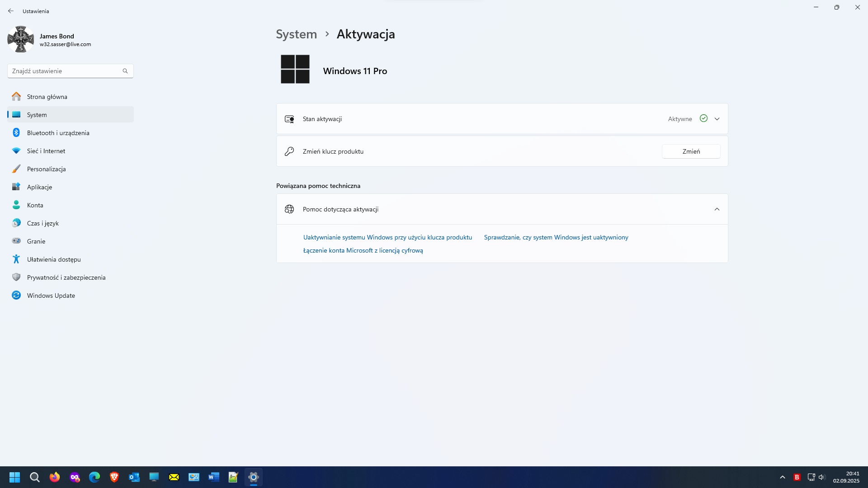Click the Powiązana pomoc techniczna heading
The height and width of the screenshot is (488, 868).
point(318,186)
